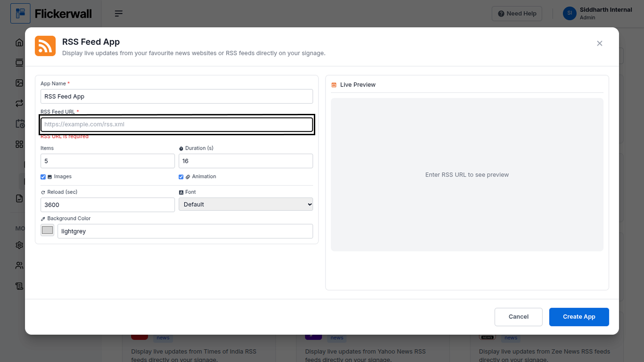
Task: Click the Need Help button
Action: [x=517, y=14]
